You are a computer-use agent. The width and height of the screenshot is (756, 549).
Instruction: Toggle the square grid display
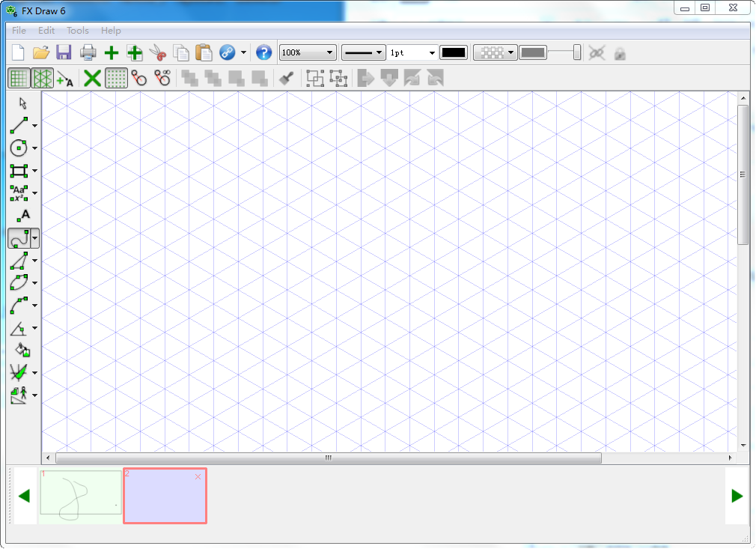pos(19,77)
